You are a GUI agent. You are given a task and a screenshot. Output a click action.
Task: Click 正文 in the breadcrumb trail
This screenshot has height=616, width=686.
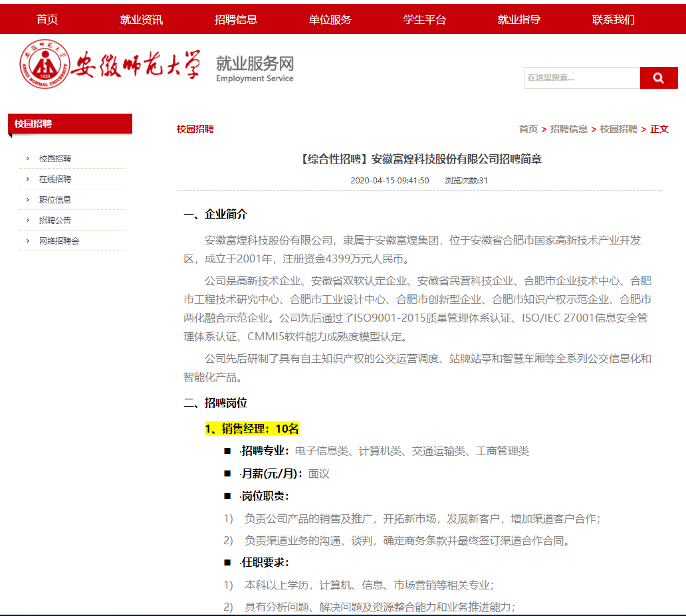tap(659, 129)
